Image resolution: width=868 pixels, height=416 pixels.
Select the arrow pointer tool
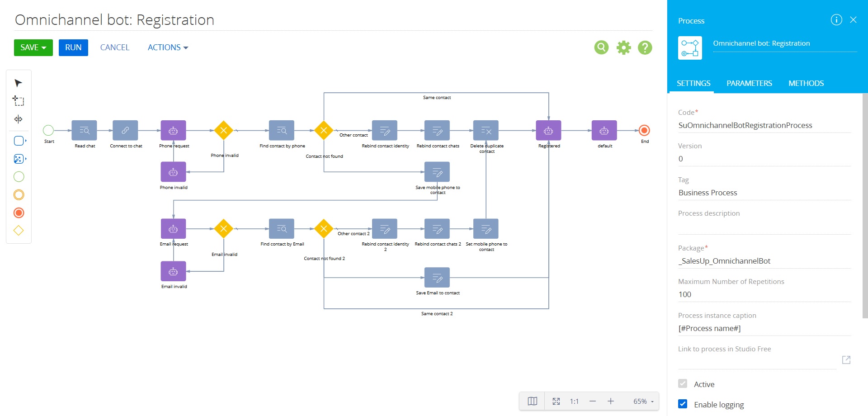pos(18,83)
